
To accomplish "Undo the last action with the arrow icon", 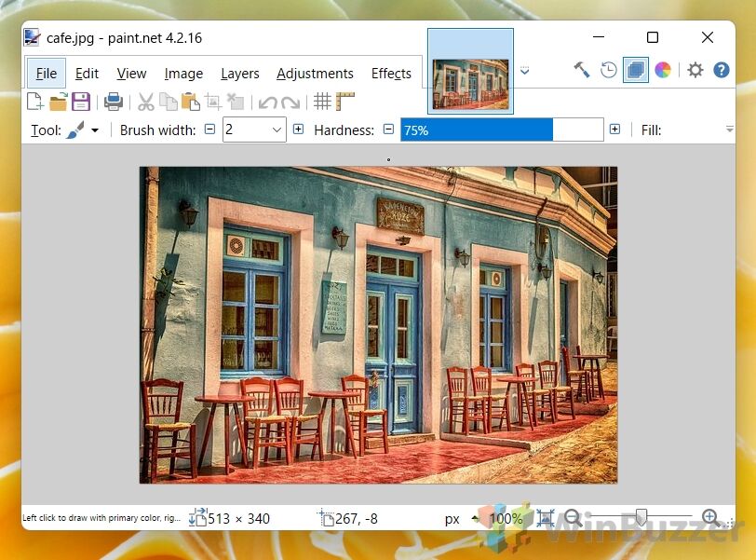I will [x=267, y=102].
